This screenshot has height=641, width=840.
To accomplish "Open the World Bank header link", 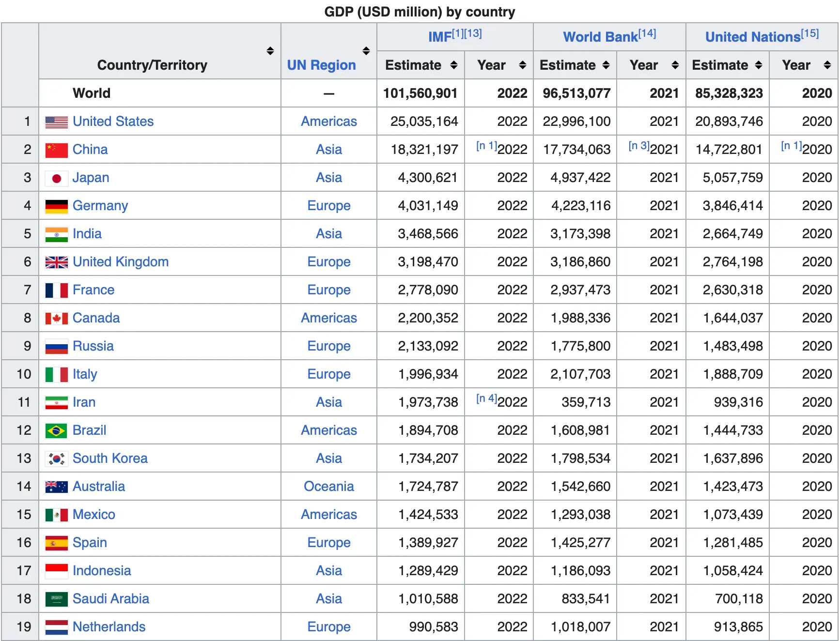I will 601,37.
